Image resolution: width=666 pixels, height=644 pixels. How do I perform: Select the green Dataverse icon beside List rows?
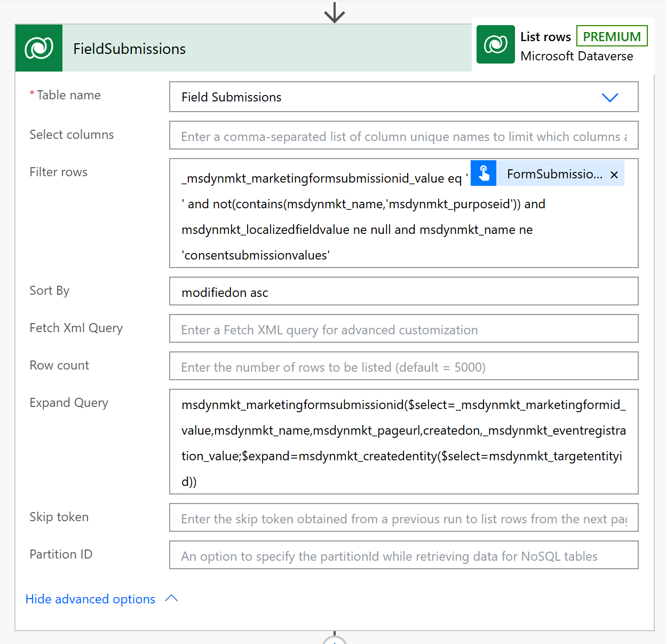pyautogui.click(x=495, y=44)
